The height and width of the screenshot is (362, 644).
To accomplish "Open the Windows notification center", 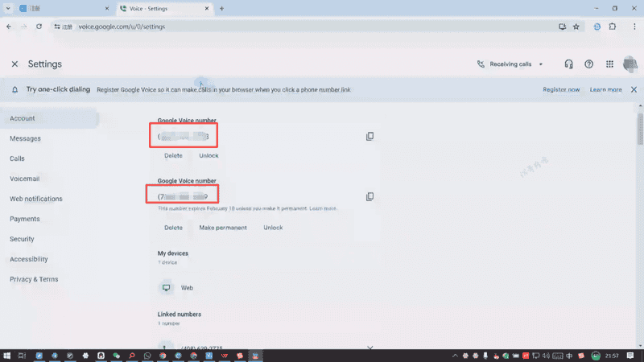I will 630,356.
